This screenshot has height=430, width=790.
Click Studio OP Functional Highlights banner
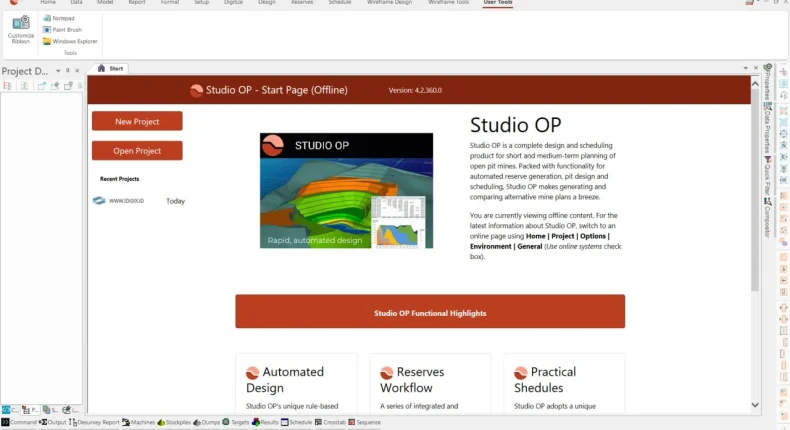(x=430, y=312)
